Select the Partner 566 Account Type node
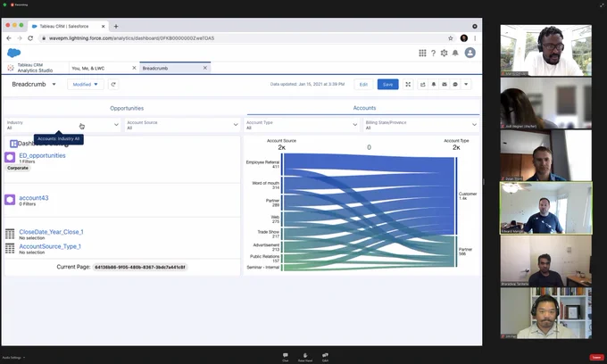607x364 pixels. pos(456,251)
